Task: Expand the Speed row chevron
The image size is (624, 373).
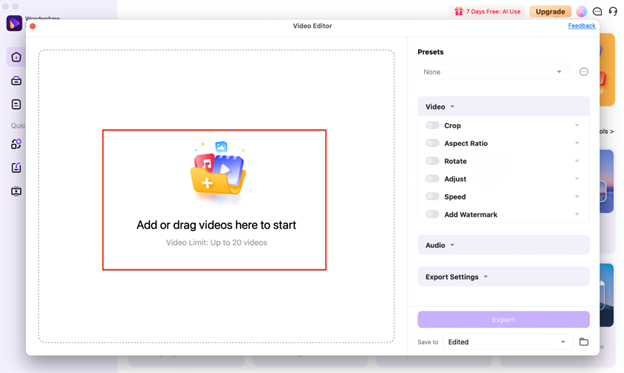Action: coord(577,196)
